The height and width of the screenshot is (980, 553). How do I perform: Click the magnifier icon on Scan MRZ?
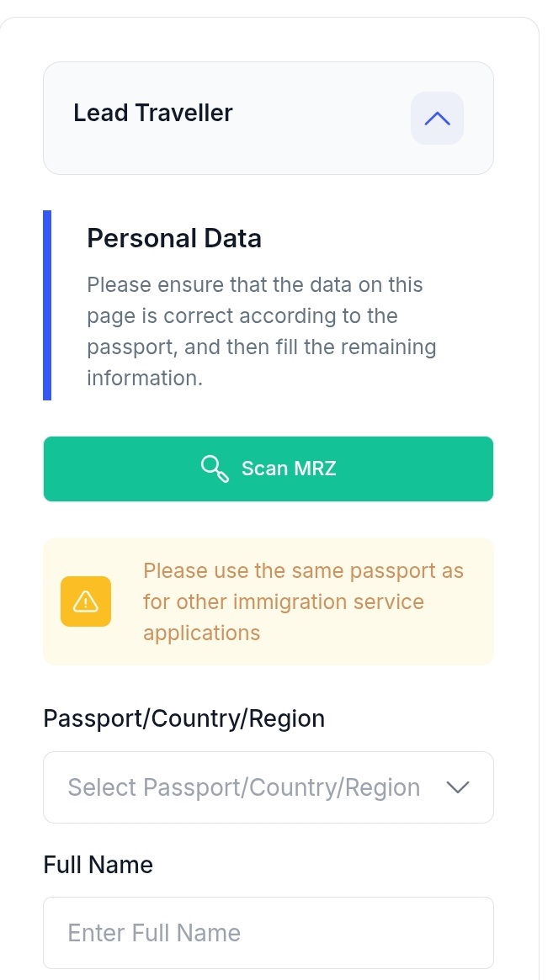point(215,469)
